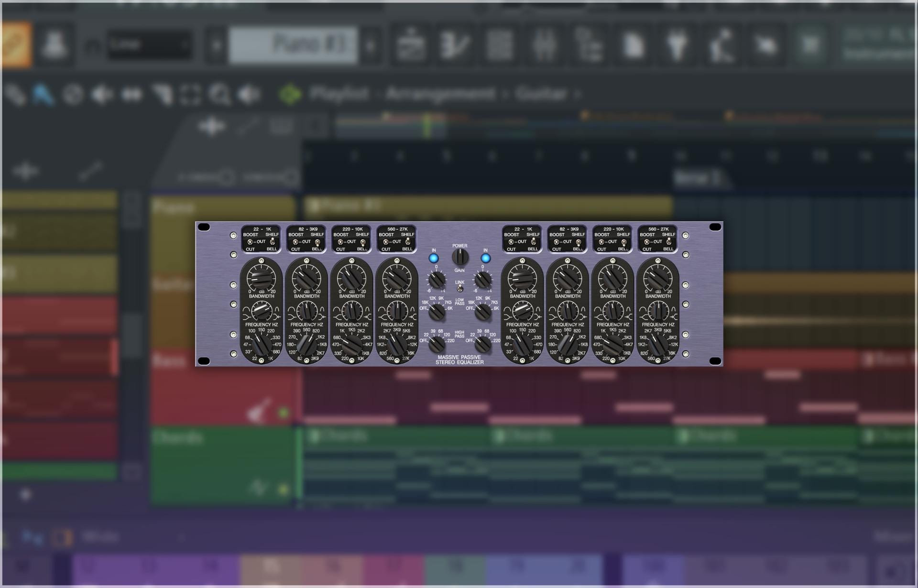Click the POWER knob on the equalizer
The width and height of the screenshot is (918, 588).
pyautogui.click(x=460, y=257)
